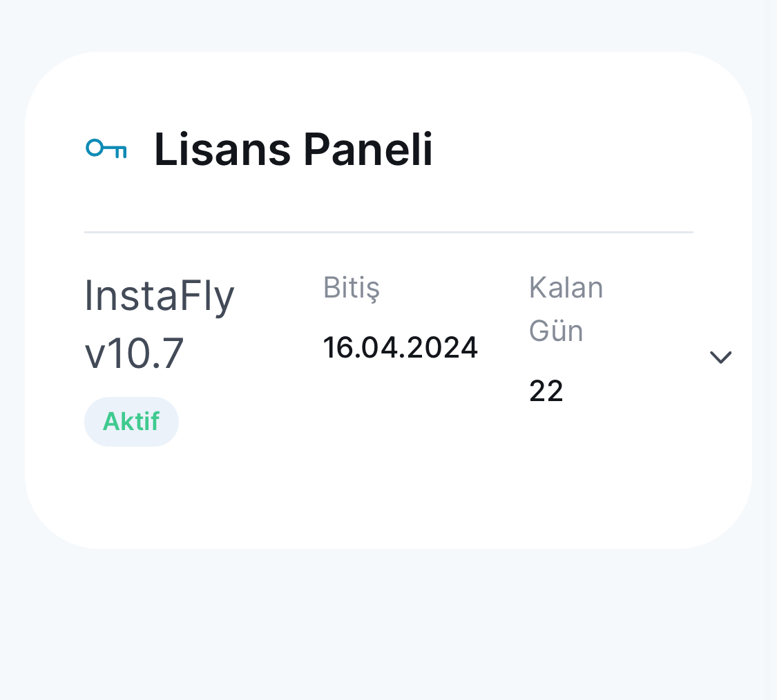Screen dimensions: 777x700
Task: Expand the InstaFly license row chevron
Action: (720, 357)
